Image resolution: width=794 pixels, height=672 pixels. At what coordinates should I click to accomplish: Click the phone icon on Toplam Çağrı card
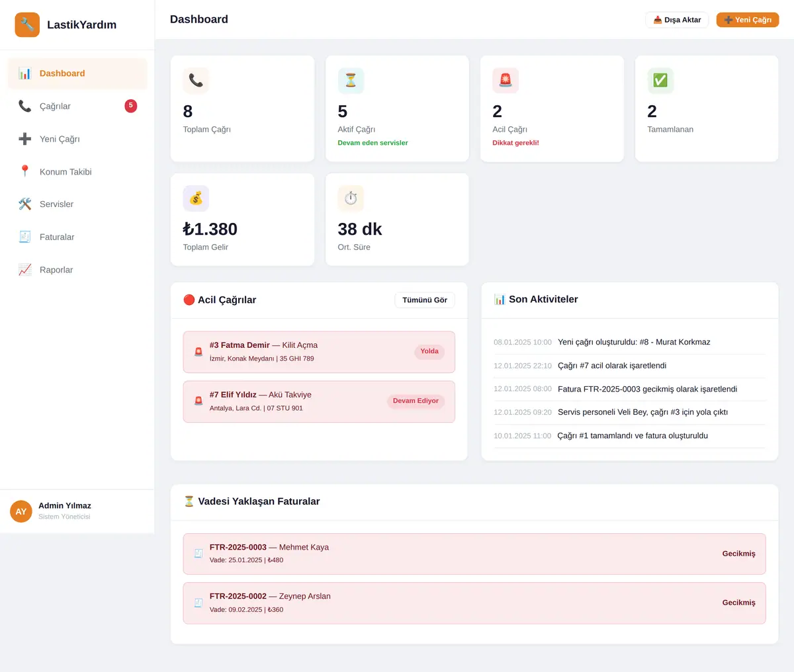(x=196, y=81)
